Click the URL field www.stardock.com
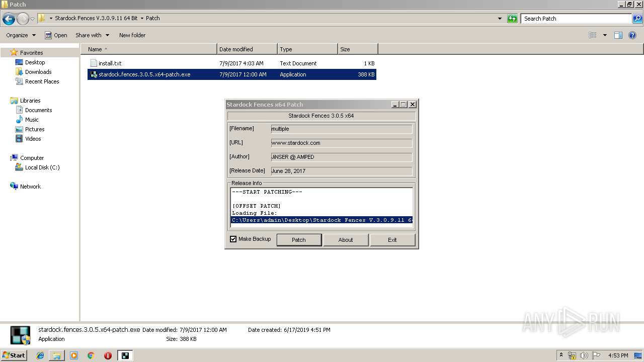 coord(341,143)
